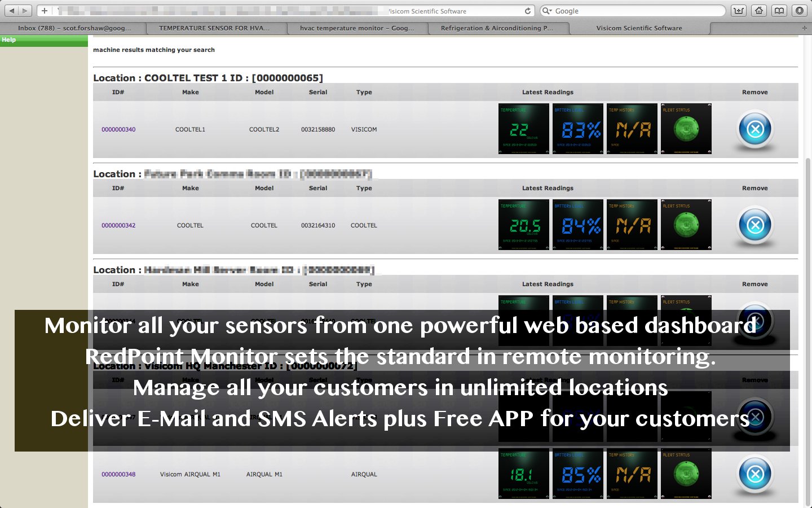Switch to hvac temperature monitor tab
812x508 pixels.
(x=356, y=28)
